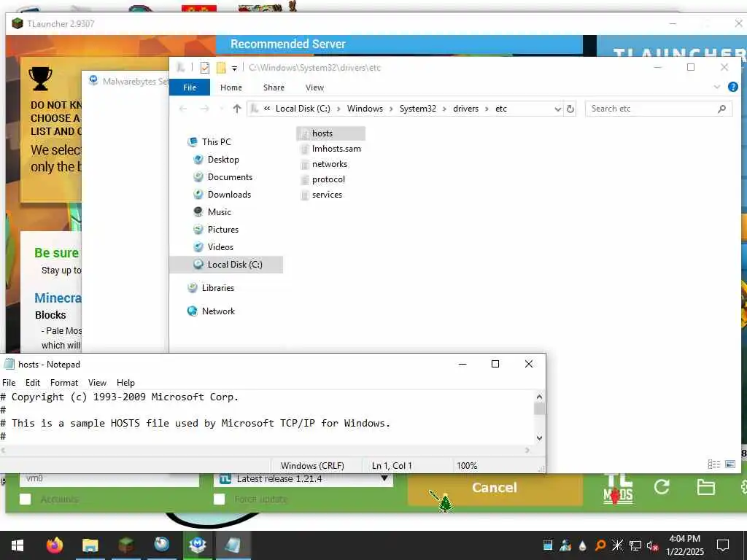Click TLauncher refresh icon
This screenshot has width=747, height=560.
pos(662,486)
